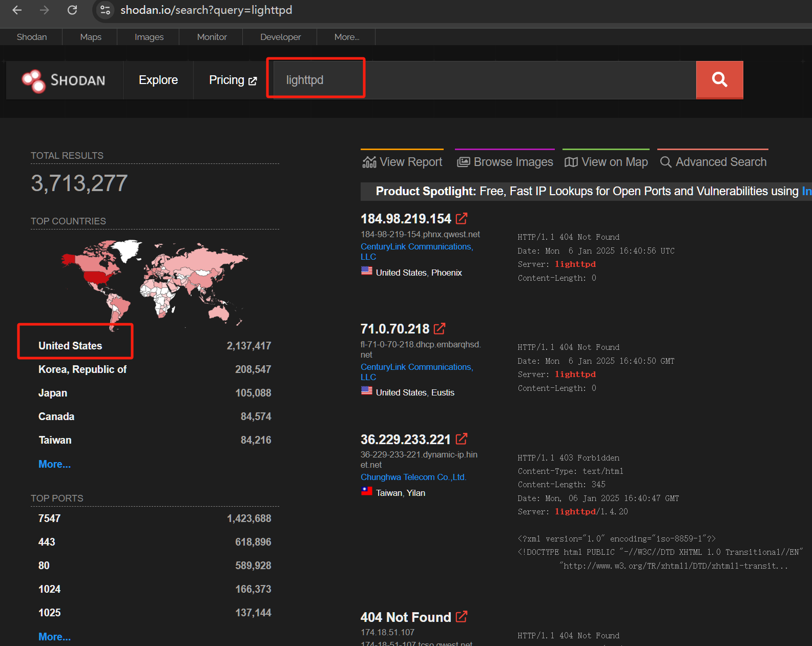The width and height of the screenshot is (812, 646).
Task: Click the 2,137,417 United States count
Action: tap(249, 346)
